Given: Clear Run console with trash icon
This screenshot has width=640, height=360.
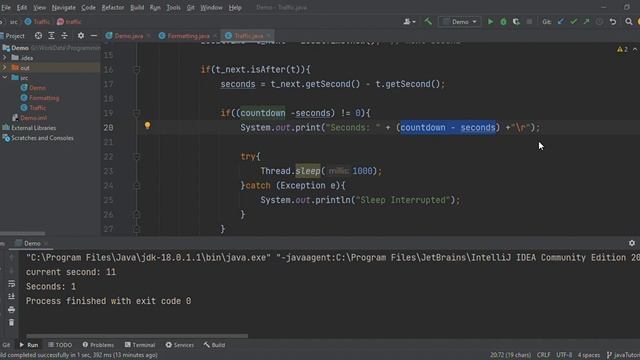Looking at the screenshot, I should point(11,323).
